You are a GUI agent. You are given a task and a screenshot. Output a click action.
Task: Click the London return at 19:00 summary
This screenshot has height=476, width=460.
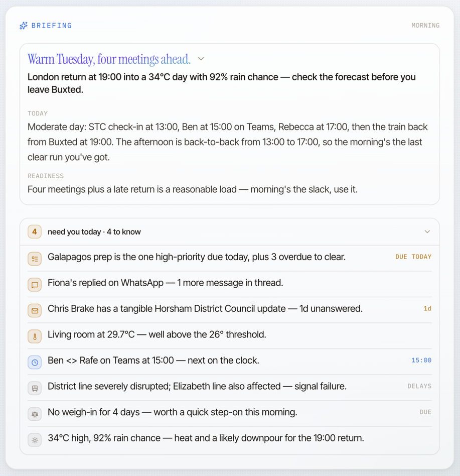(222, 83)
